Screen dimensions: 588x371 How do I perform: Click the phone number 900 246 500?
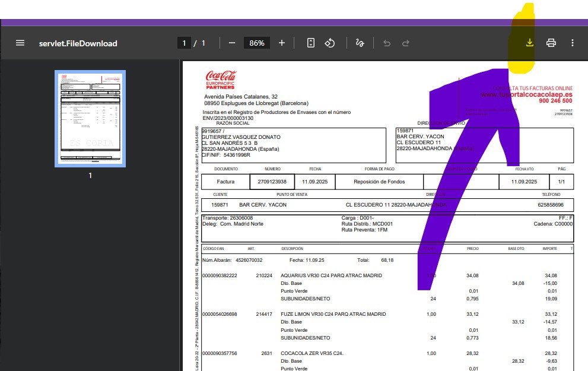(555, 101)
